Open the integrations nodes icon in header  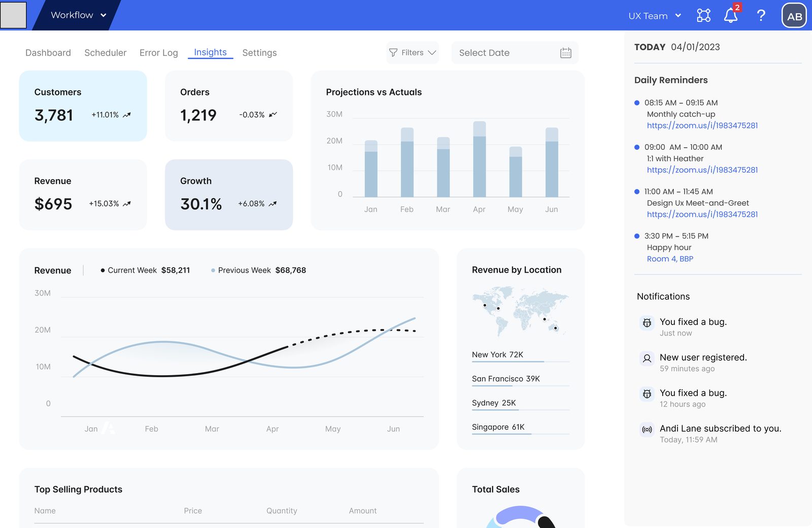[x=703, y=15]
